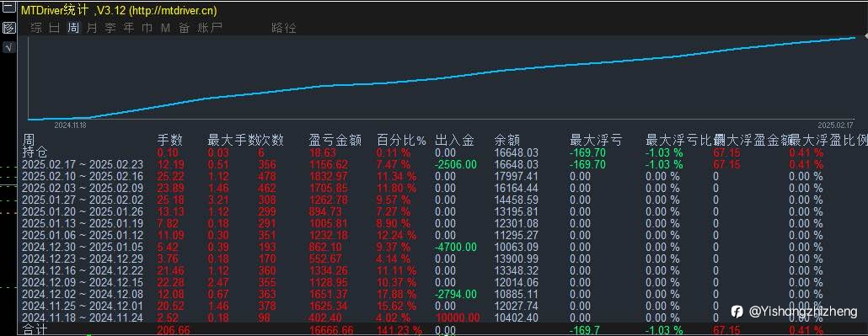Open the M tab
This screenshot has width=868, height=336.
coord(165,28)
